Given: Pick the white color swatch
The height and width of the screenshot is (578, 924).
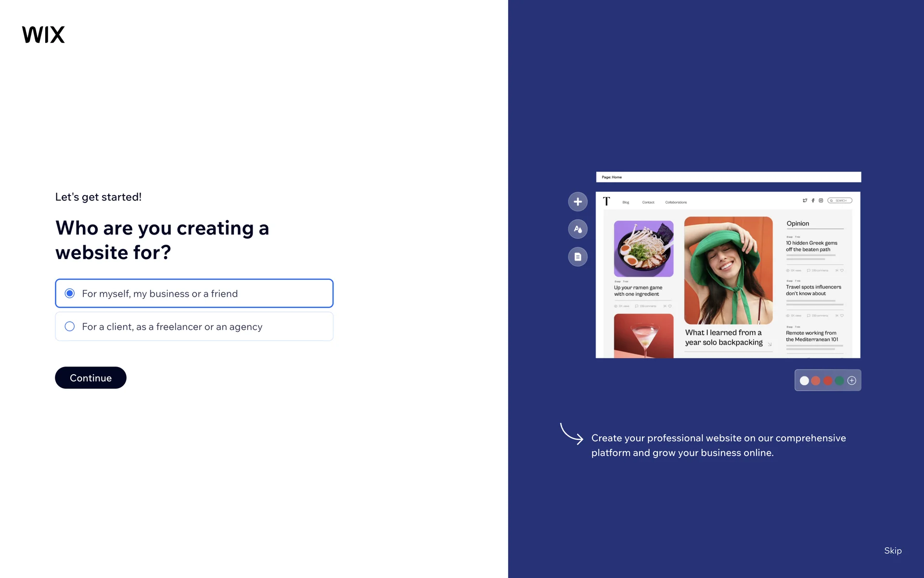Looking at the screenshot, I should 804,381.
